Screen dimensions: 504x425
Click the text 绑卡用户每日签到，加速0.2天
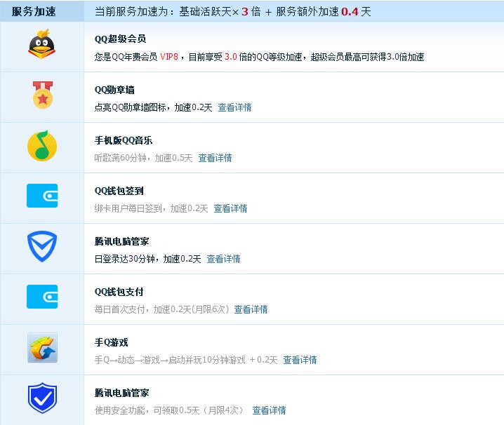pyautogui.click(x=151, y=208)
